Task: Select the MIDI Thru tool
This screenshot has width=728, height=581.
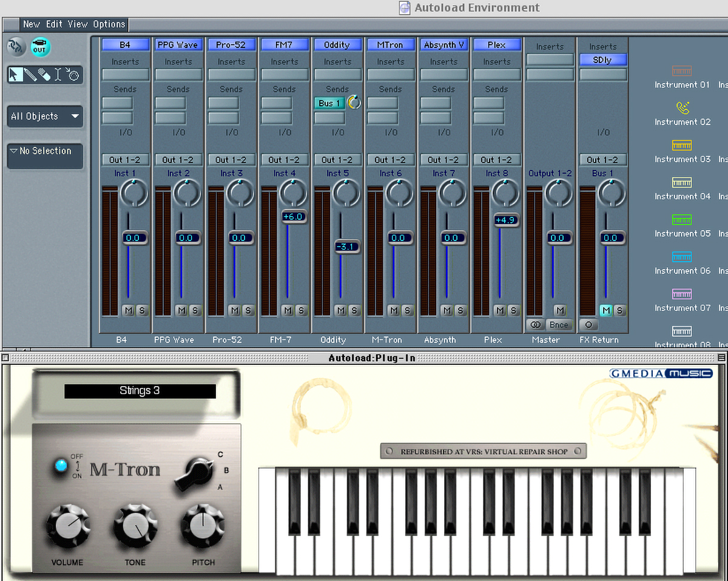Action: (73, 75)
